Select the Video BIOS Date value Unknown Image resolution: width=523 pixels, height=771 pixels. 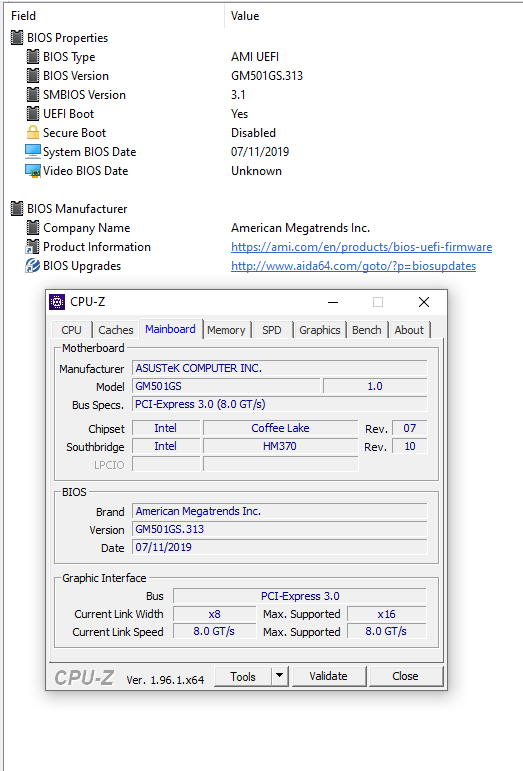257,171
